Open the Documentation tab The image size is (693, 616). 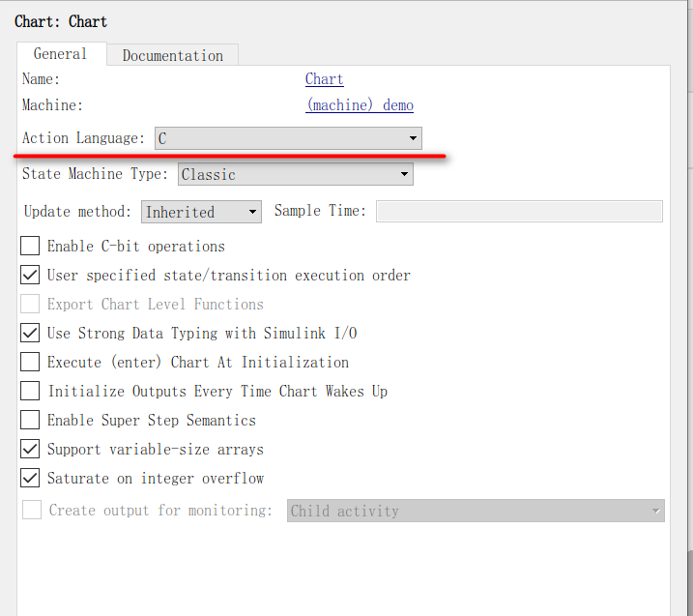coord(172,55)
